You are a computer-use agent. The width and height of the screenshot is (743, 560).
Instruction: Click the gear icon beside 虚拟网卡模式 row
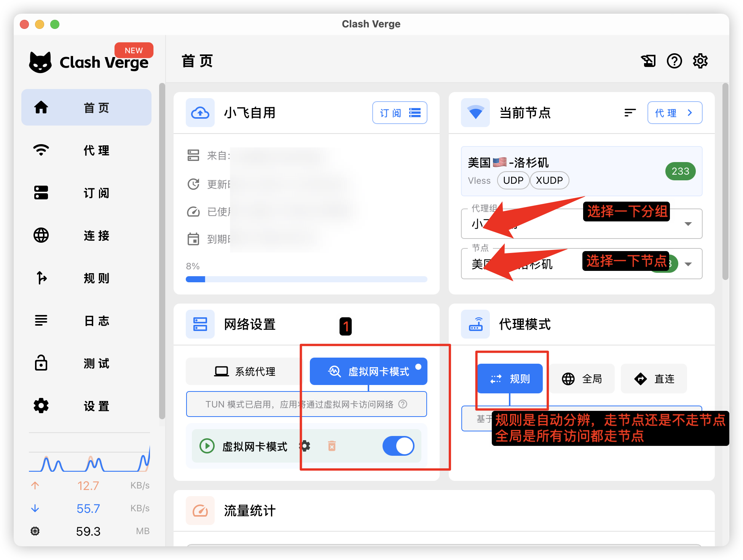[305, 446]
